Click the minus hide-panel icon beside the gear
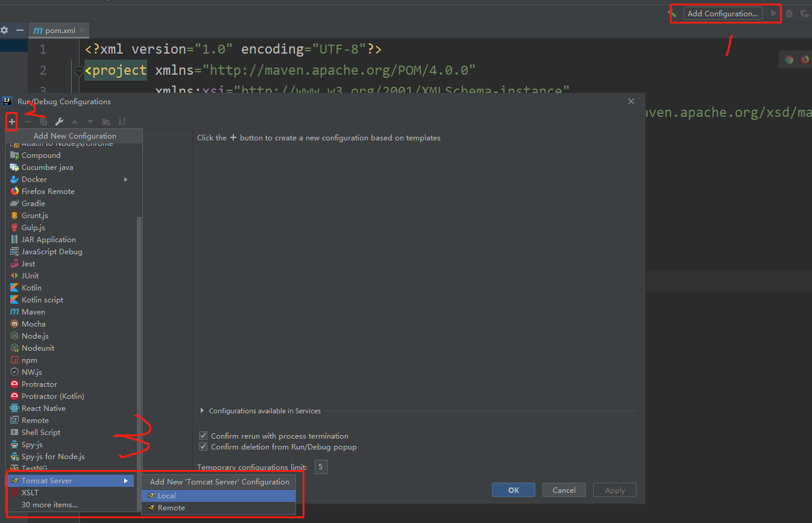 (20, 30)
